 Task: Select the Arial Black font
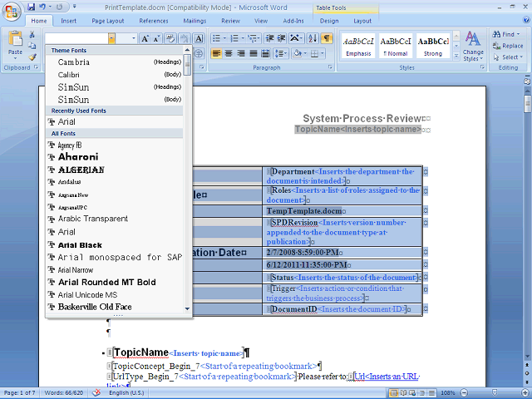[115, 245]
